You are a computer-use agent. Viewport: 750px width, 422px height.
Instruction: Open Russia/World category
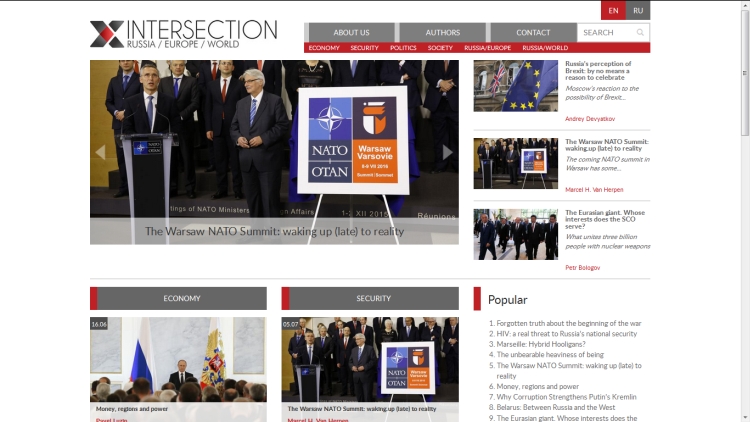(545, 48)
